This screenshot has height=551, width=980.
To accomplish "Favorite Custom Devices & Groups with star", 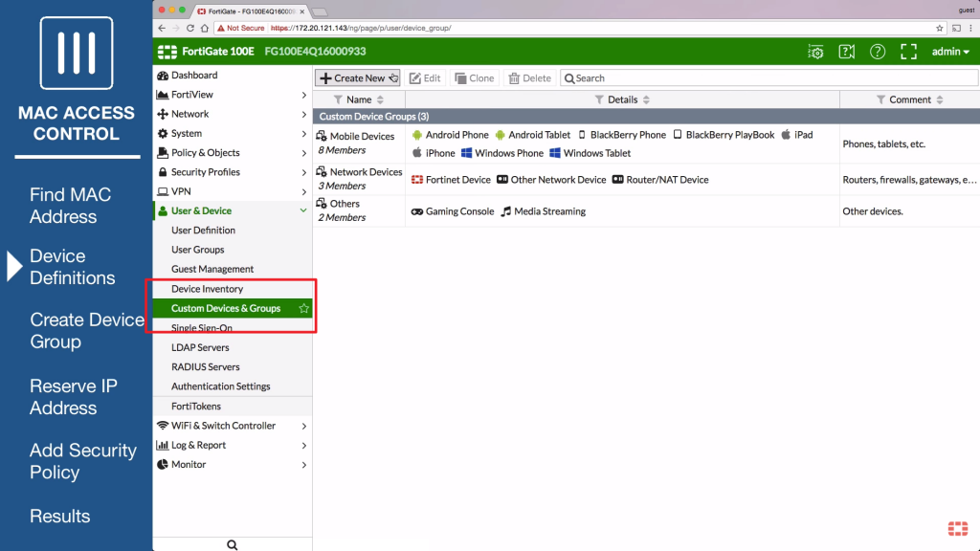I will click(x=303, y=308).
